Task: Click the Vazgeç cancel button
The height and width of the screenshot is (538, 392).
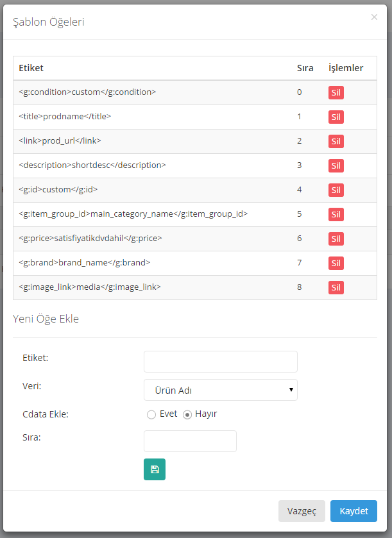Action: pyautogui.click(x=302, y=511)
